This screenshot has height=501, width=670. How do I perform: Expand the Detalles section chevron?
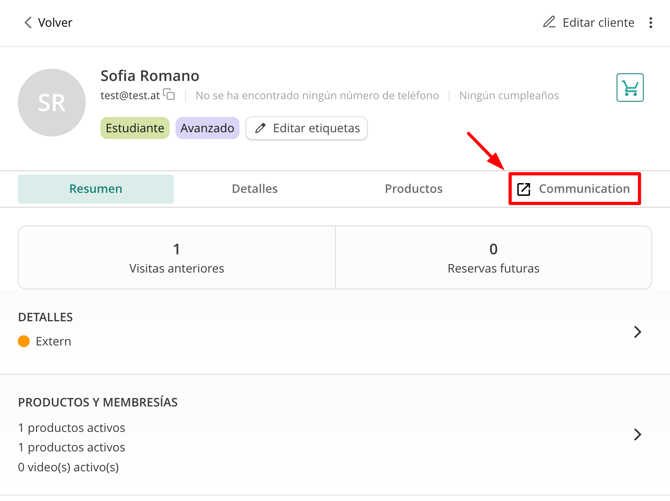[x=637, y=331]
